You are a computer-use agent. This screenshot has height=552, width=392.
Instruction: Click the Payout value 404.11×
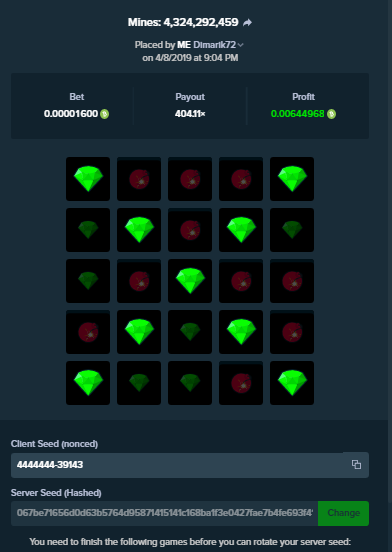[x=190, y=114]
